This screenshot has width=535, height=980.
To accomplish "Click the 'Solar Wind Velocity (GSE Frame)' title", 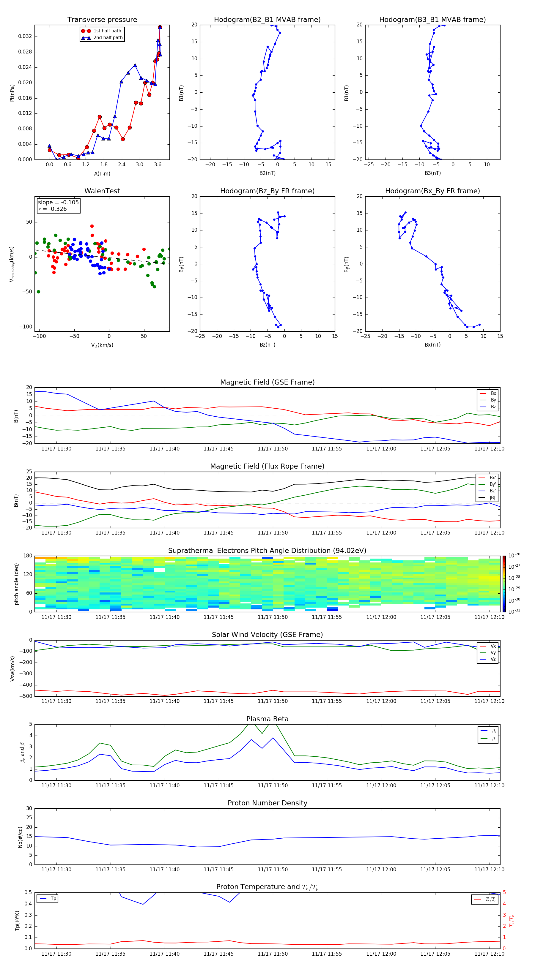I will click(x=267, y=635).
